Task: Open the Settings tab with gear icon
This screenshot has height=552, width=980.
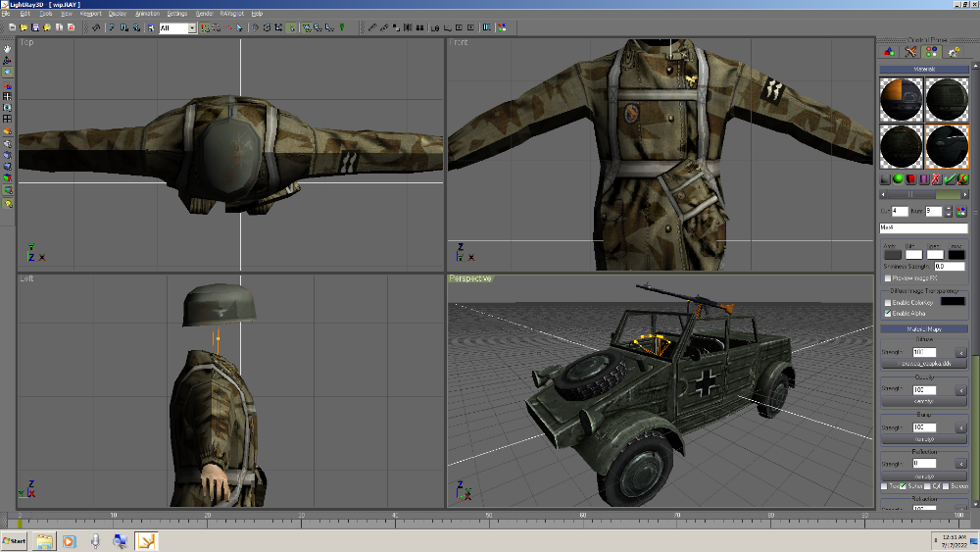Action: click(x=954, y=52)
